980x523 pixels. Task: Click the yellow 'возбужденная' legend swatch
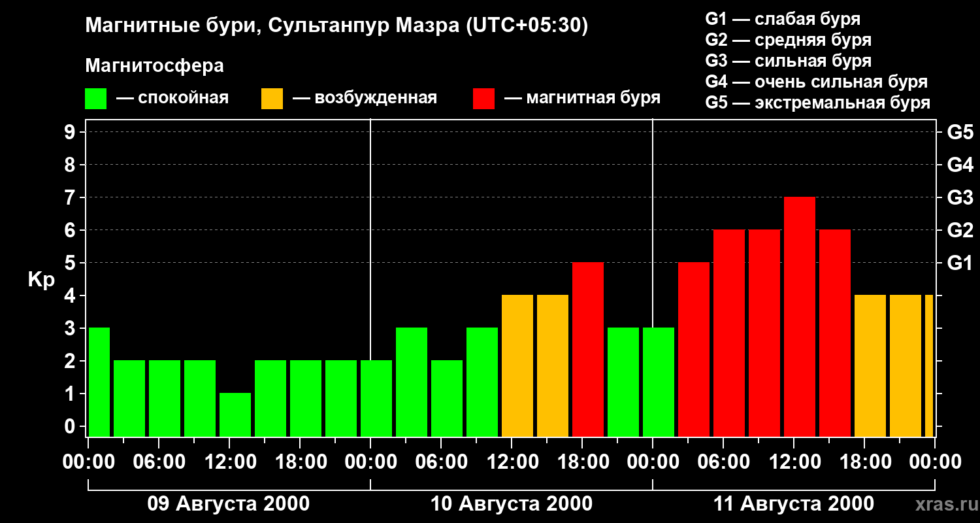coord(272,99)
